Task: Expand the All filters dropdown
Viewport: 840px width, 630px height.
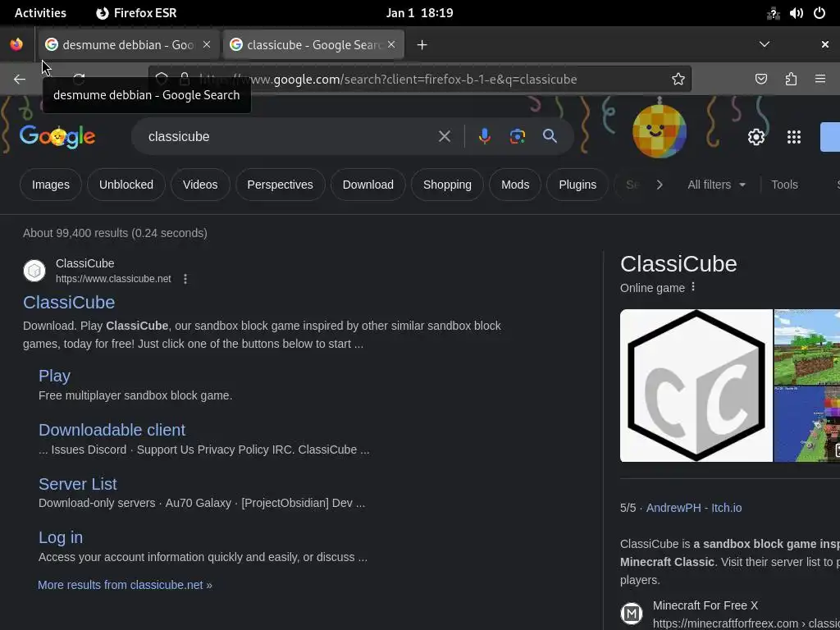Action: point(716,185)
